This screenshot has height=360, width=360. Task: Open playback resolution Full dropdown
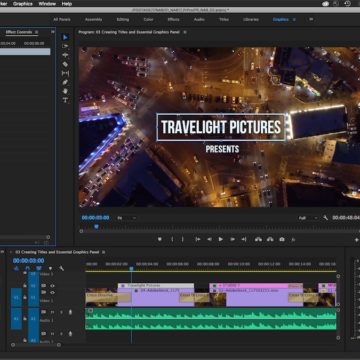pyautogui.click(x=308, y=218)
